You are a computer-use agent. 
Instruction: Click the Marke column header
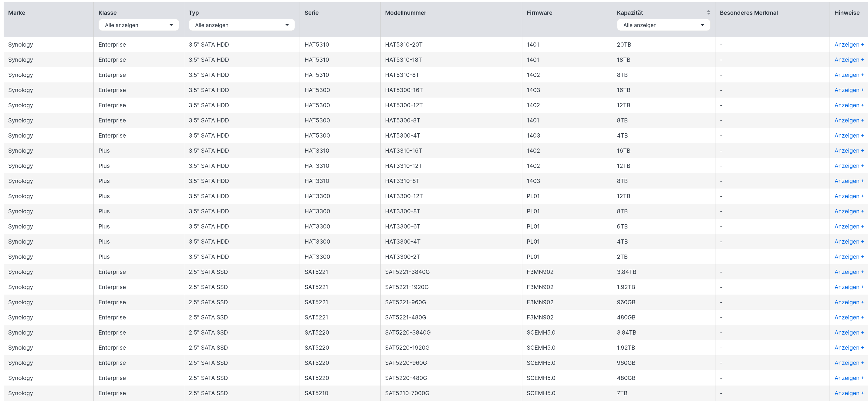[x=17, y=13]
